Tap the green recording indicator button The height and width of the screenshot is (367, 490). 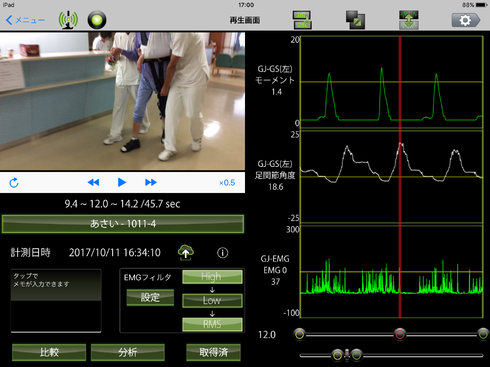(97, 20)
